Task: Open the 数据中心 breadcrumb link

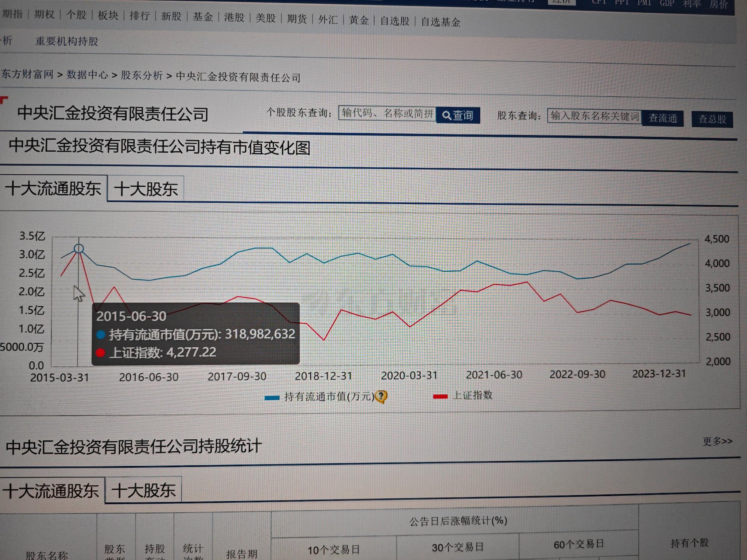Action: [87, 75]
